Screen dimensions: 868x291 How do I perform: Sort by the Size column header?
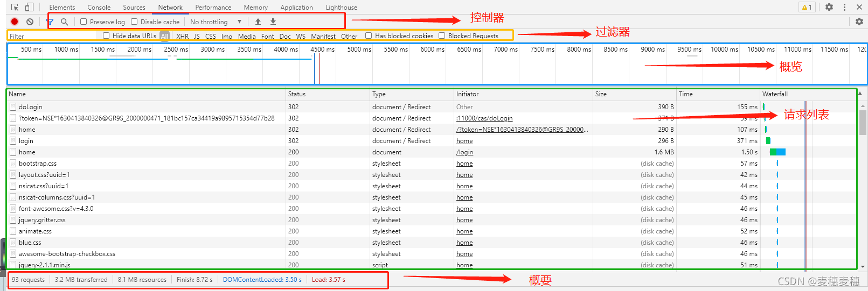(635, 94)
